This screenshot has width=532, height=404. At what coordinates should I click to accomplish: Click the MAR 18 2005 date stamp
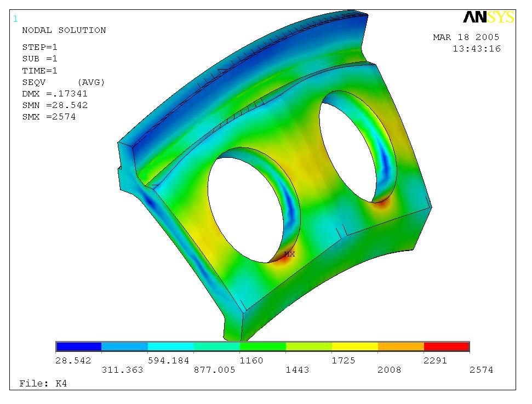466,37
